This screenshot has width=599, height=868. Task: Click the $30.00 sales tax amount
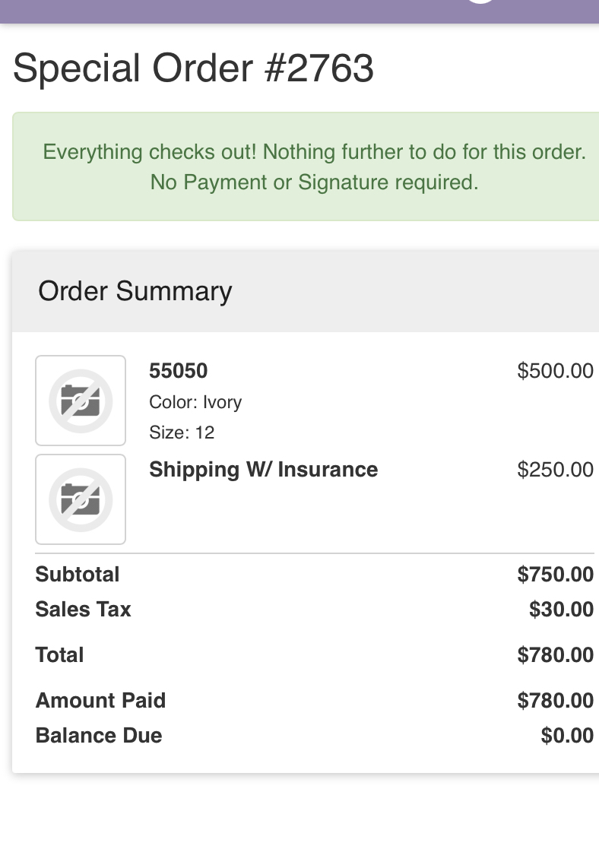coord(561,609)
